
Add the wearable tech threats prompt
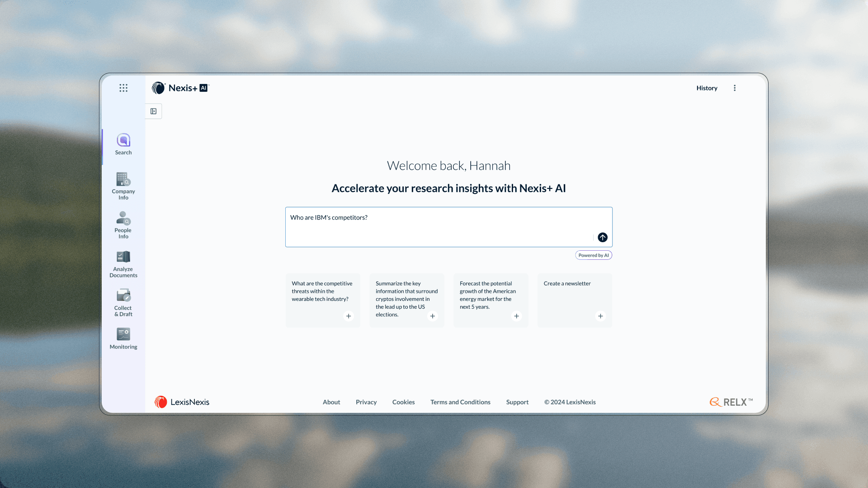pos(349,316)
